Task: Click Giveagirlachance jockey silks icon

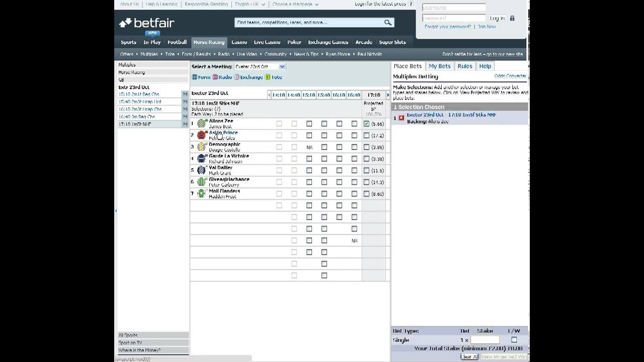Action: [x=202, y=182]
